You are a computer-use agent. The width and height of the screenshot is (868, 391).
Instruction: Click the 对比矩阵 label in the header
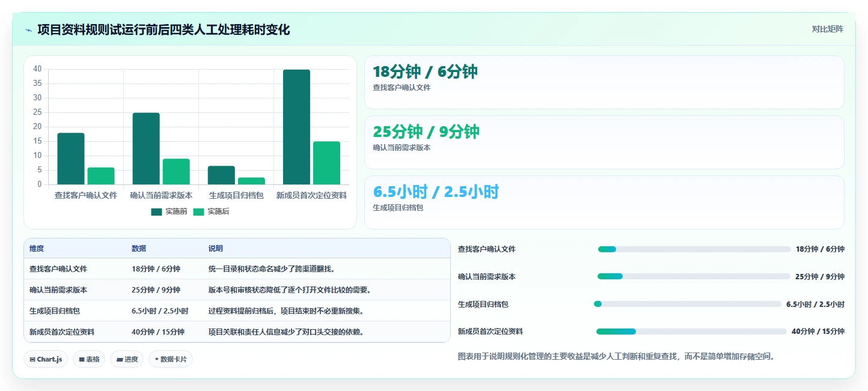coord(827,29)
